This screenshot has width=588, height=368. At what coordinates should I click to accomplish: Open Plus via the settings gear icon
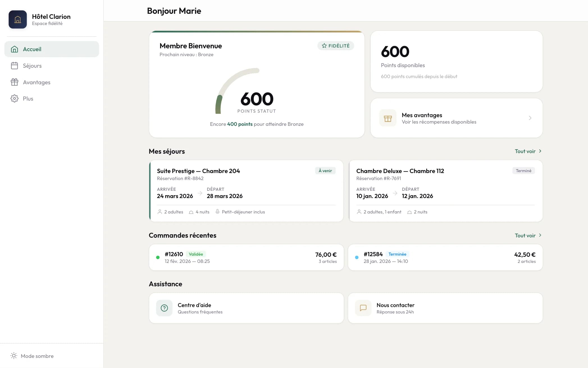14,98
